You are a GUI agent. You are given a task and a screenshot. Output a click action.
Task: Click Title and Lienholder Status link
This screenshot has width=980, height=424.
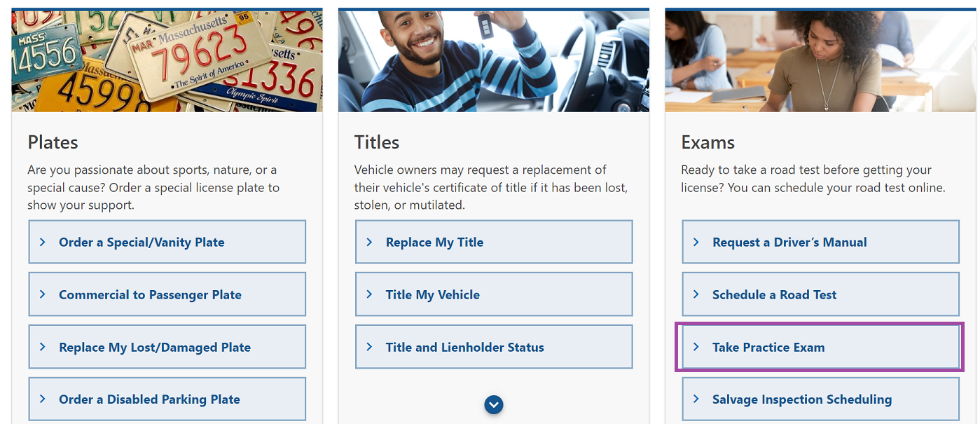[x=464, y=347]
